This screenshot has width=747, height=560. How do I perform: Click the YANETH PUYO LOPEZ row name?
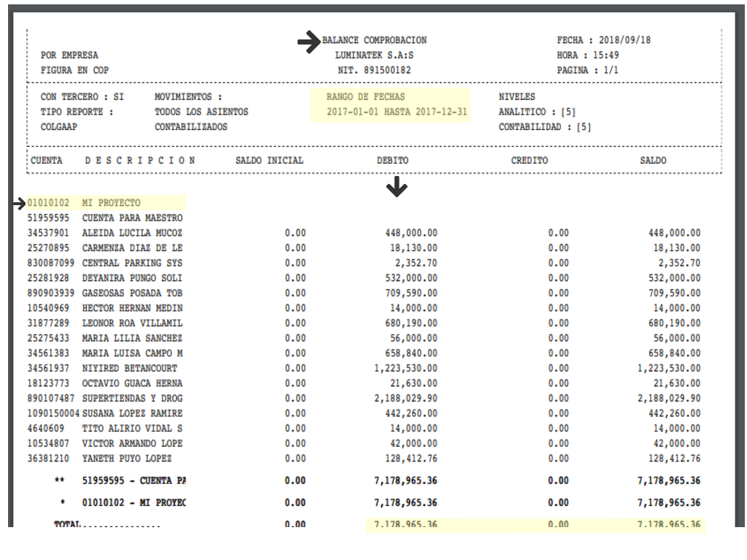point(126,459)
